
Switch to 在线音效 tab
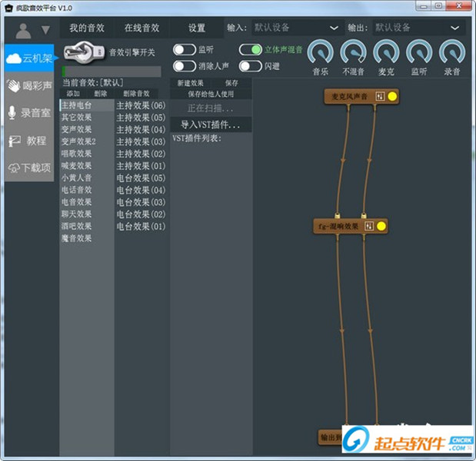click(x=141, y=28)
